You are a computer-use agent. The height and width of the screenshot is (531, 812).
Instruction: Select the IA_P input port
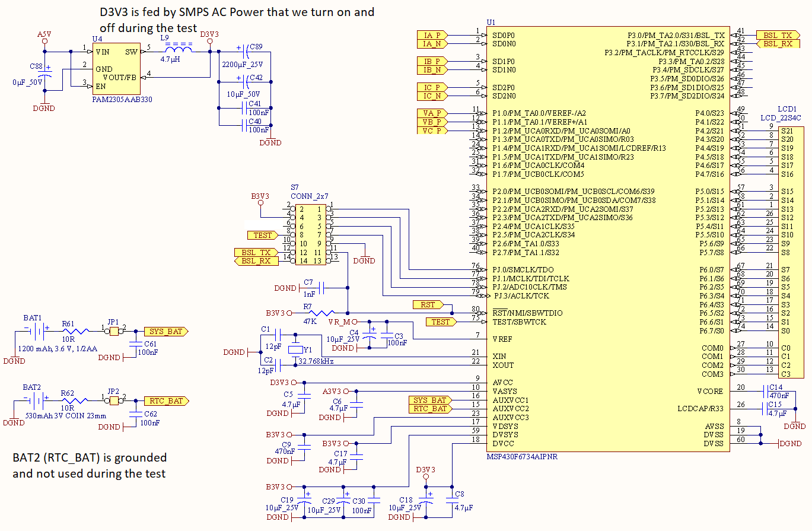point(432,35)
